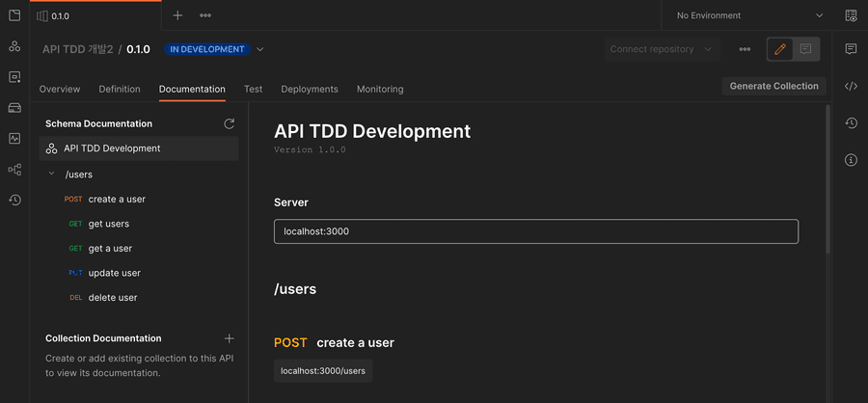Open the Flows sidebar icon
Image resolution: width=868 pixels, height=403 pixels.
[14, 170]
